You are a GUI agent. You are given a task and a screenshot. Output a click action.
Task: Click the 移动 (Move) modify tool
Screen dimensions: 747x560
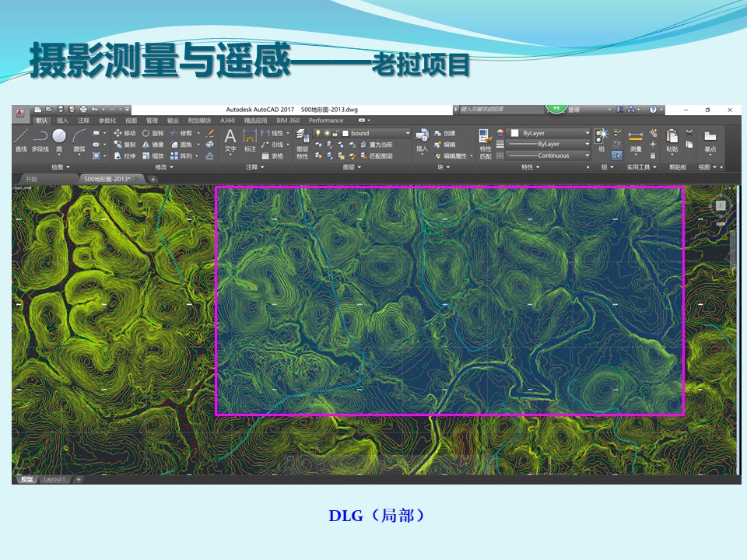click(x=124, y=133)
